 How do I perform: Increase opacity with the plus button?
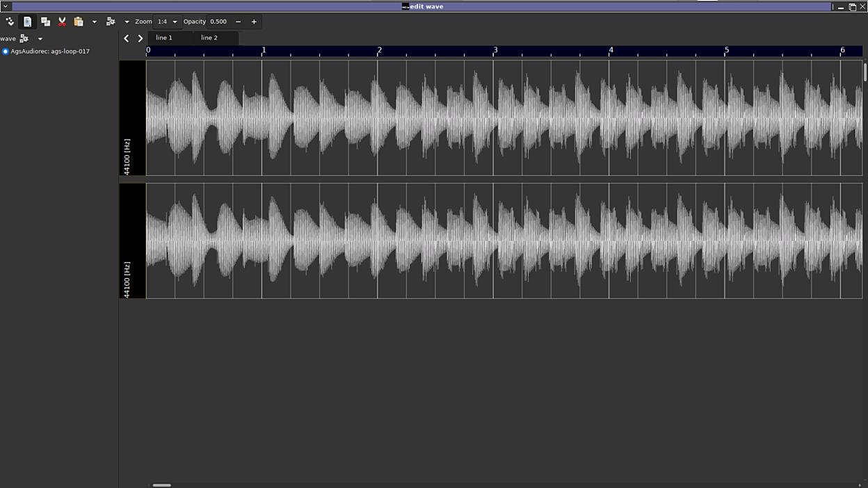pos(254,22)
